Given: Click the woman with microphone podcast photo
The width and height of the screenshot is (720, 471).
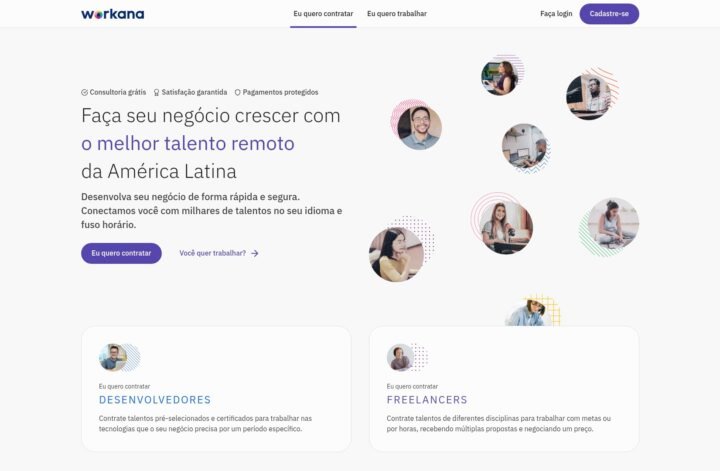Looking at the screenshot, I should 506,228.
